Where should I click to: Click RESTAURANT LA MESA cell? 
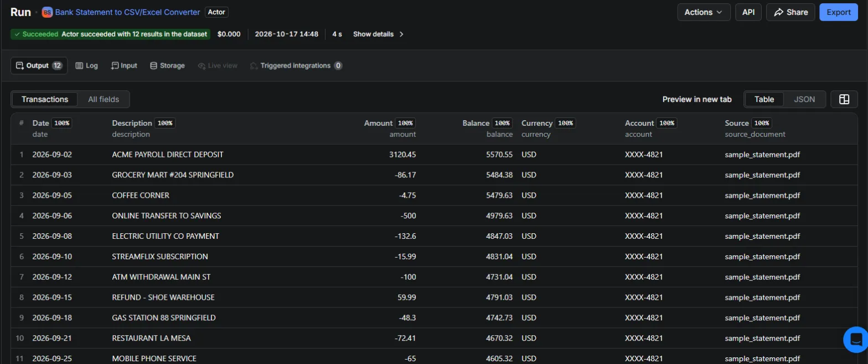(x=152, y=338)
